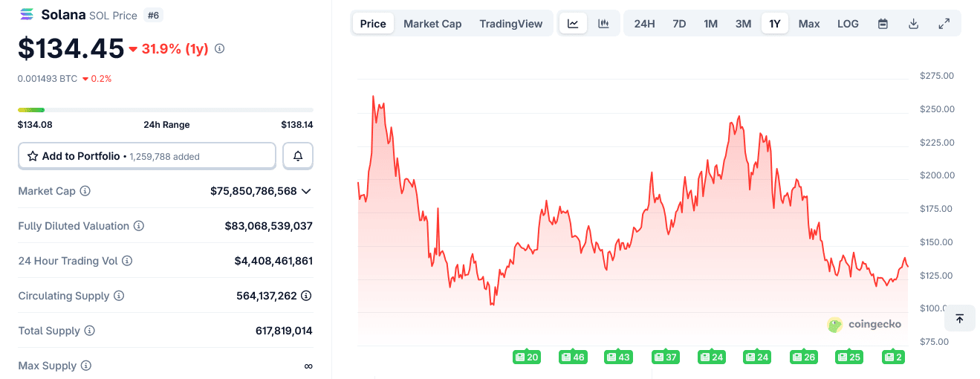
Task: Open the 7D time range
Action: click(679, 24)
